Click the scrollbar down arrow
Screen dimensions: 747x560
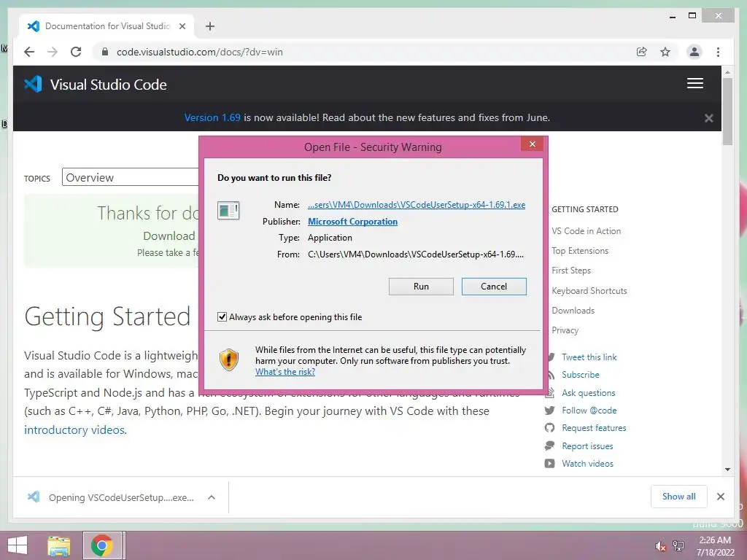727,470
